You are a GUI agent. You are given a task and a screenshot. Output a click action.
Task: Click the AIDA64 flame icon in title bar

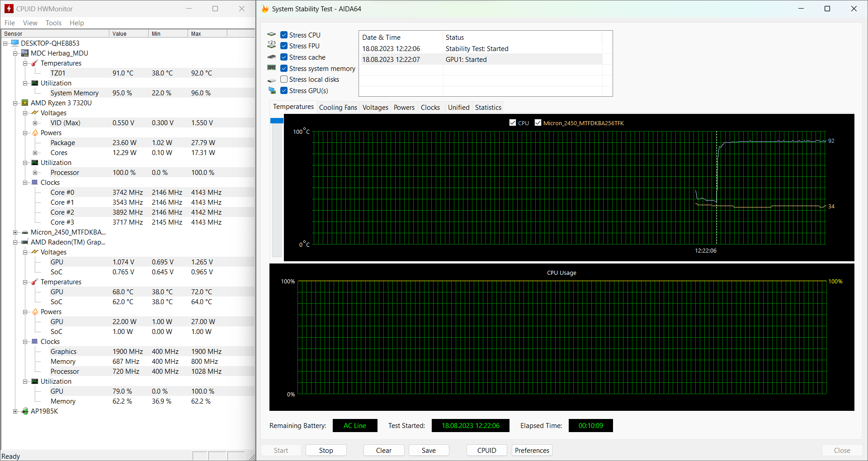265,9
